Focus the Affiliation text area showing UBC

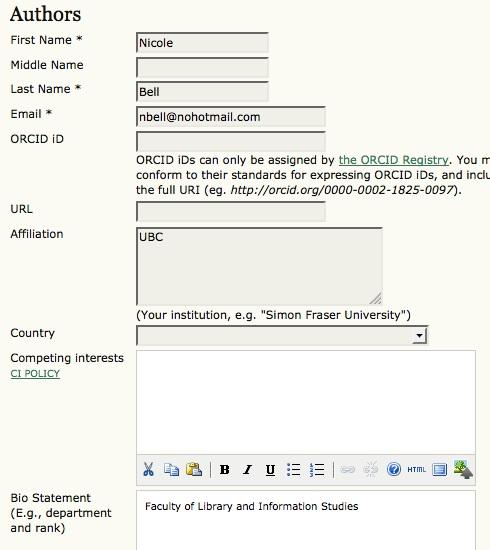[259, 266]
